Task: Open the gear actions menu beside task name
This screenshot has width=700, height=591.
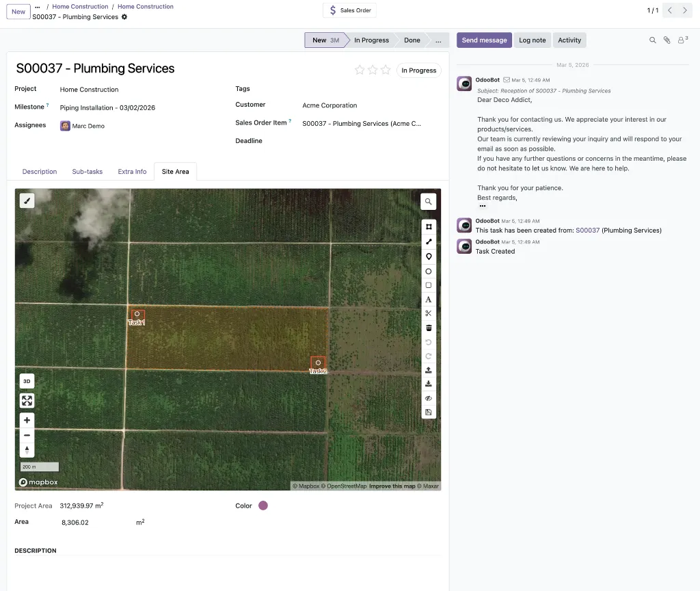Action: 124,17
